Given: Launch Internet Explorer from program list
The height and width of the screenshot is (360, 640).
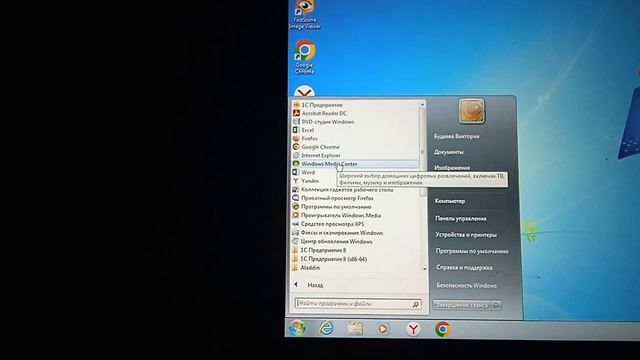Looking at the screenshot, I should tap(316, 156).
